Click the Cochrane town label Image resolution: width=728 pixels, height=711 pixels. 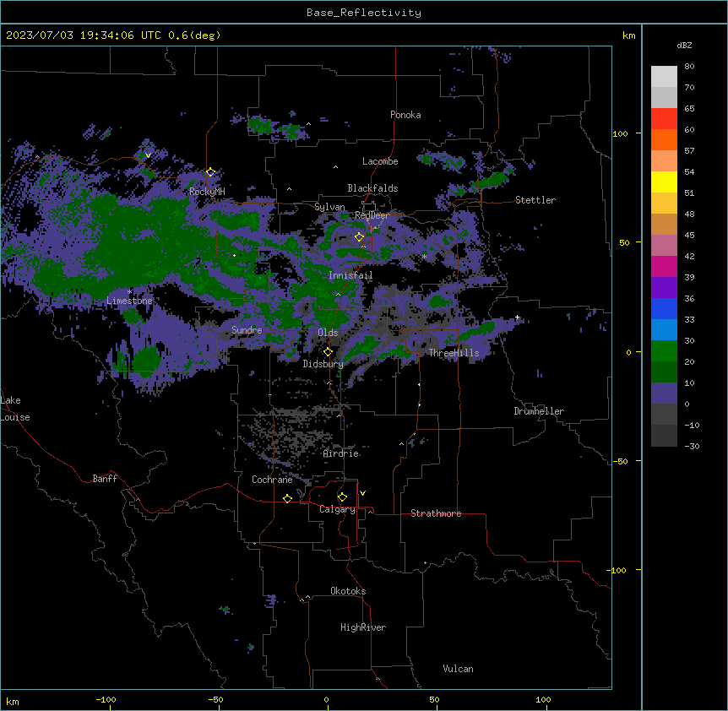point(272,480)
